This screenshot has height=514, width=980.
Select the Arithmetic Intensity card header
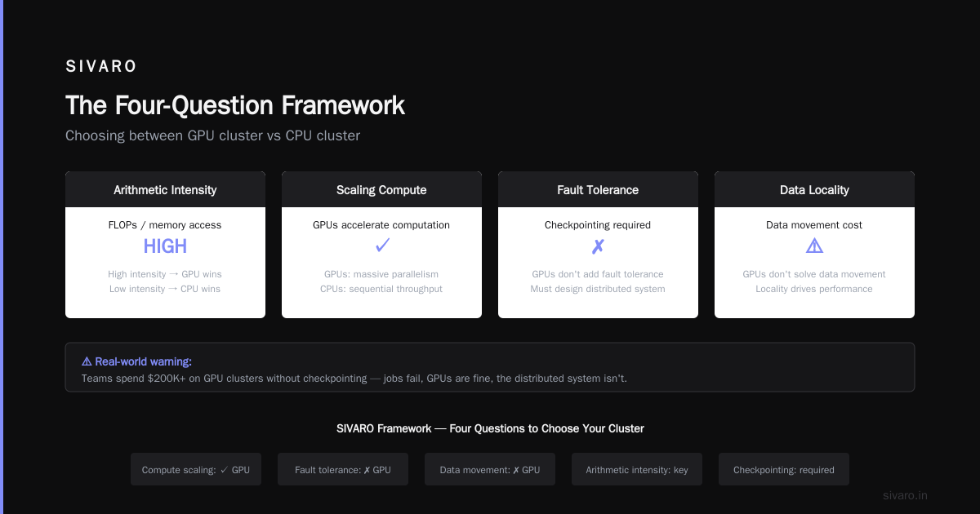165,189
